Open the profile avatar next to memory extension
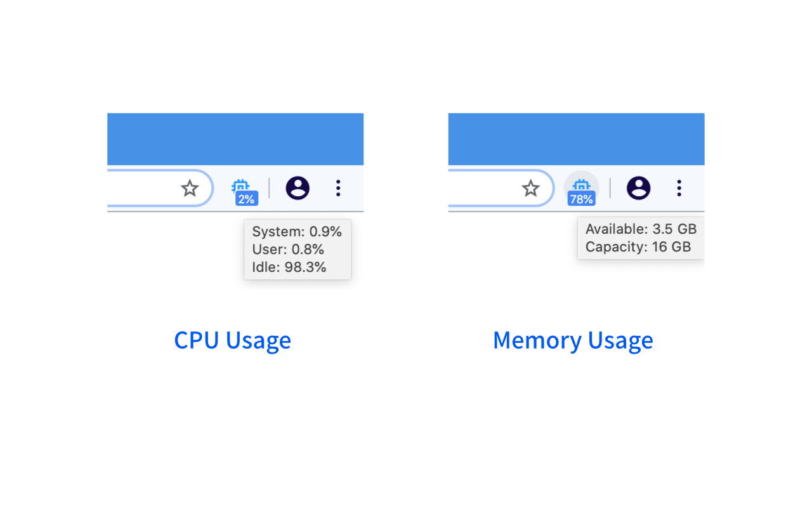This screenshot has width=812, height=508. (638, 188)
